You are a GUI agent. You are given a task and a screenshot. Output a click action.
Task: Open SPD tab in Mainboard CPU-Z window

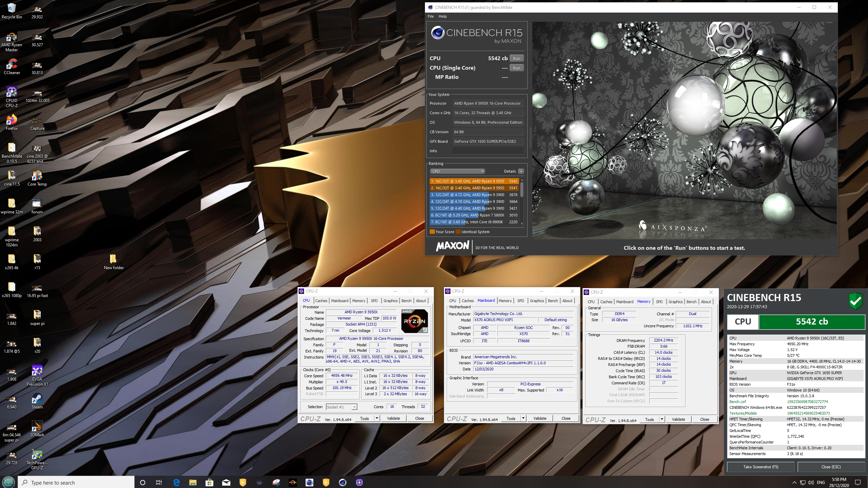(x=520, y=301)
